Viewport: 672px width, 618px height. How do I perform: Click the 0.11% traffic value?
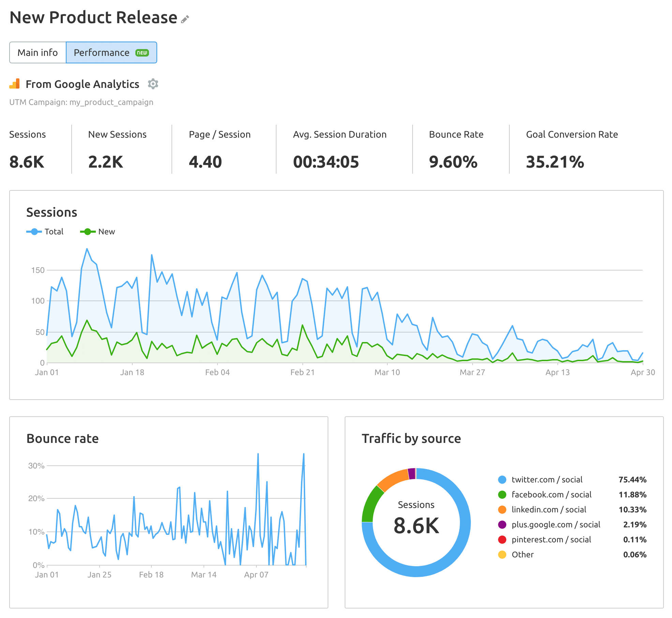click(x=635, y=540)
